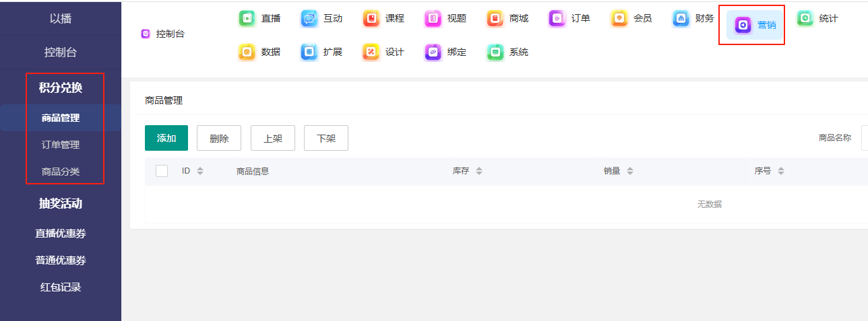Click the green 添加 (Add) button
Viewport: 868px width, 321px height.
pos(166,138)
